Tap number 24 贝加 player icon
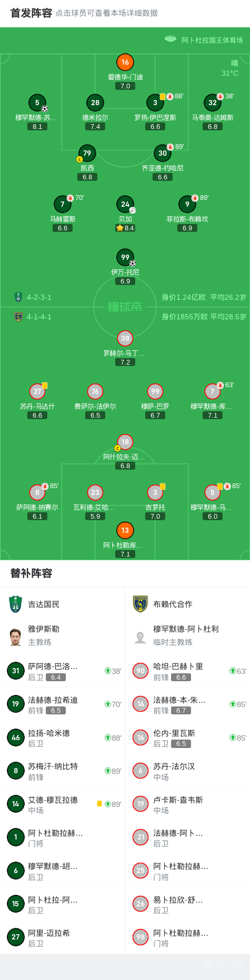Screen dimensions: 250x980 tap(125, 204)
